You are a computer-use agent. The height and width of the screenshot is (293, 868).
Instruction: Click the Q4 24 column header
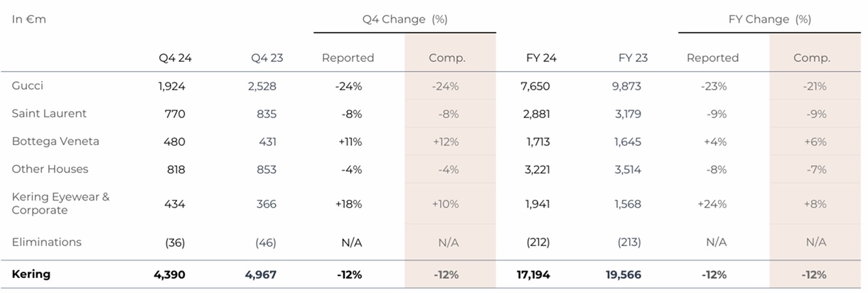175,58
